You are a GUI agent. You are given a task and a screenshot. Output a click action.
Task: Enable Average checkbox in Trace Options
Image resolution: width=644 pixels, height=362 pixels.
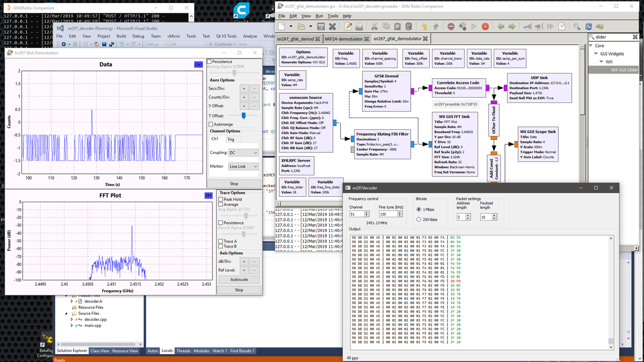click(x=221, y=205)
